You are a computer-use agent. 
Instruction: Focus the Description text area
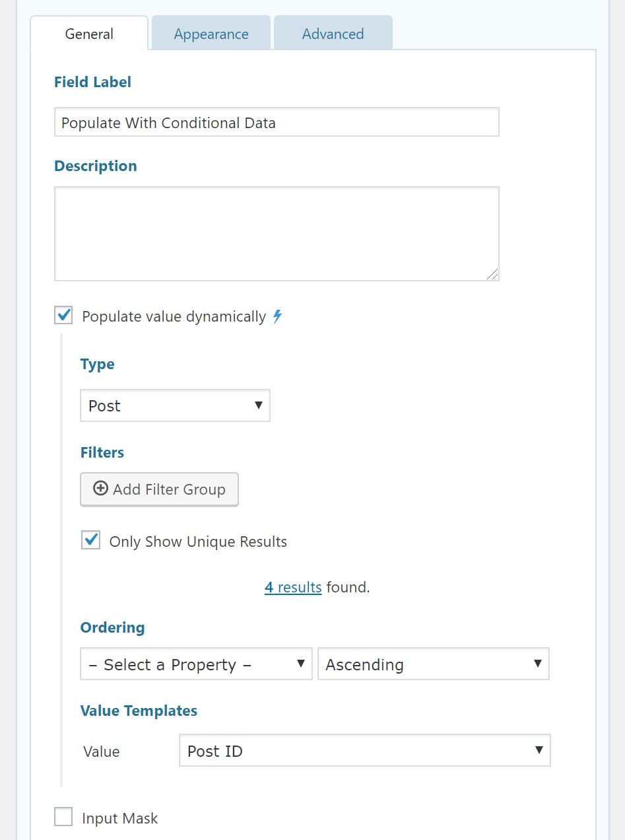pos(277,234)
